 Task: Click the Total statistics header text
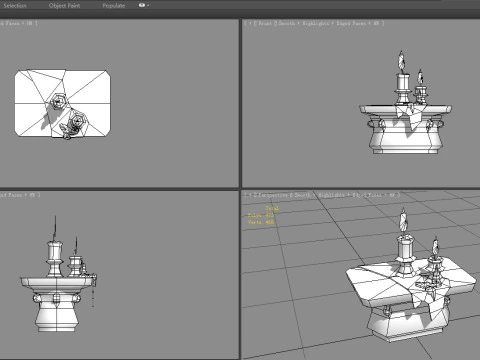click(272, 208)
